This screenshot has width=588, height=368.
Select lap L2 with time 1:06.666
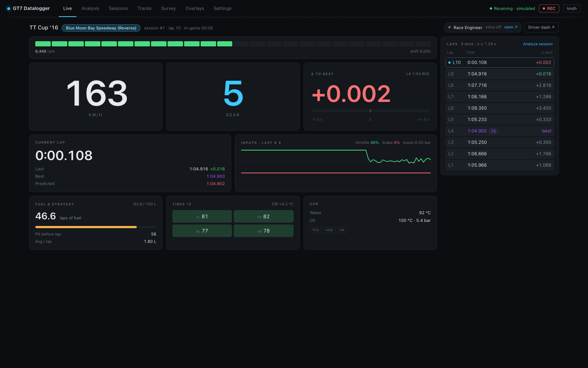(x=500, y=154)
